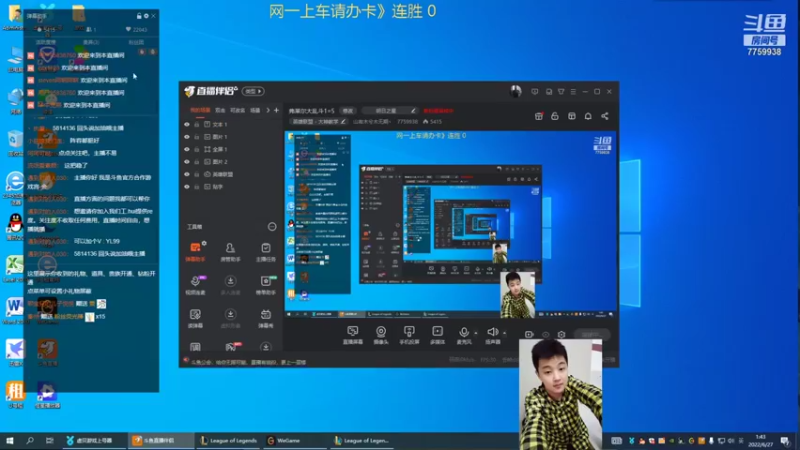Add a 摄像头 camera source
Viewport: 800px width, 450px height.
[381, 335]
